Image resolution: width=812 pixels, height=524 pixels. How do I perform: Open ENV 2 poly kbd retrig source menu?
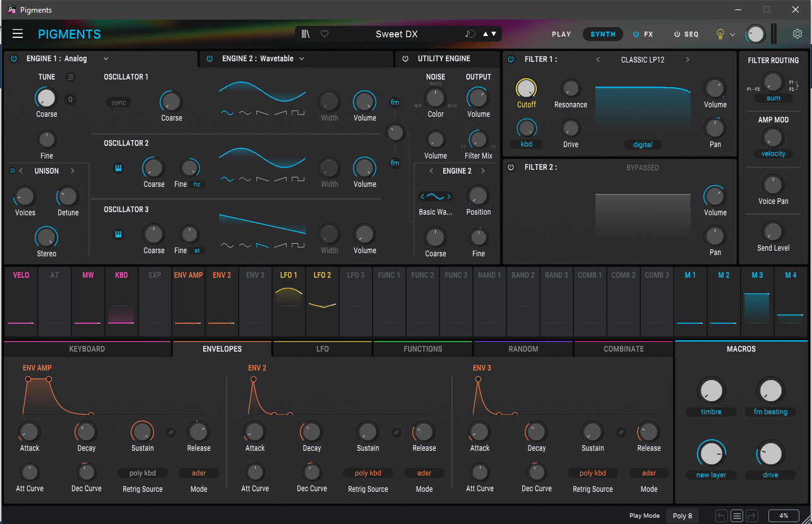[x=368, y=473]
